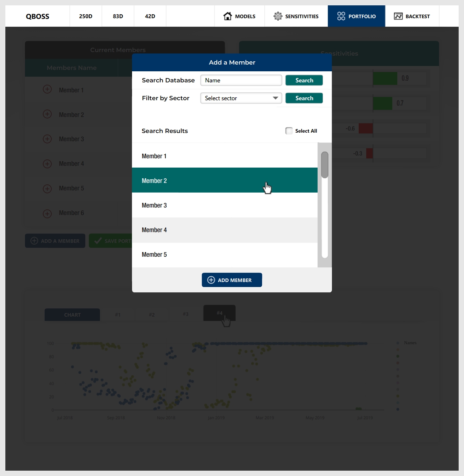Select the 83D period tab
Viewport: 464px width, 476px height.
pos(118,16)
